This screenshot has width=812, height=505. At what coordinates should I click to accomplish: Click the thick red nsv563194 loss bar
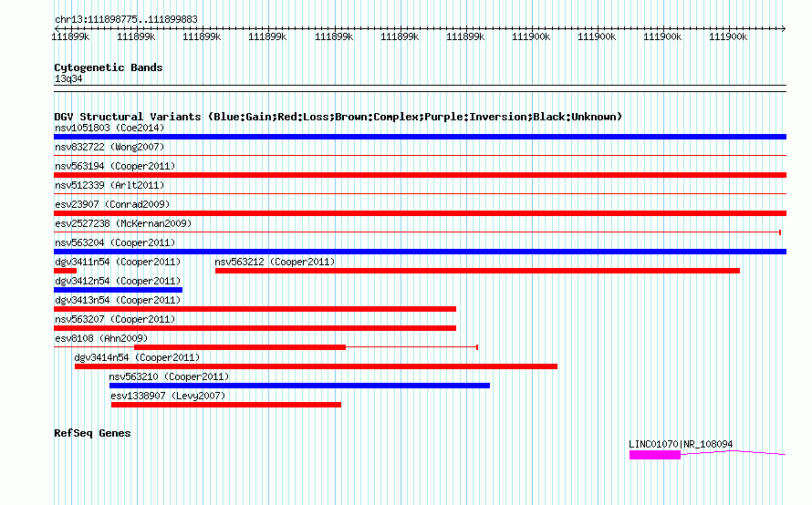pyautogui.click(x=420, y=175)
